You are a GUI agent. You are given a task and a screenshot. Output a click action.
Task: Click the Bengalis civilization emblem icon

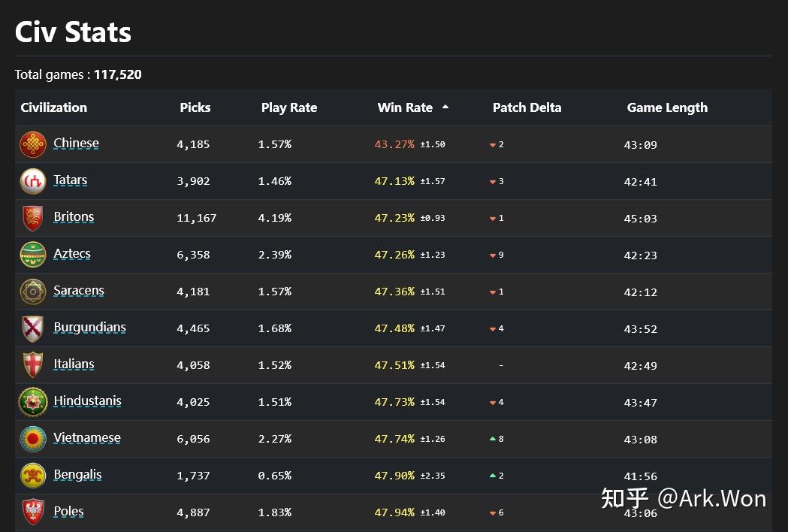pyautogui.click(x=33, y=476)
